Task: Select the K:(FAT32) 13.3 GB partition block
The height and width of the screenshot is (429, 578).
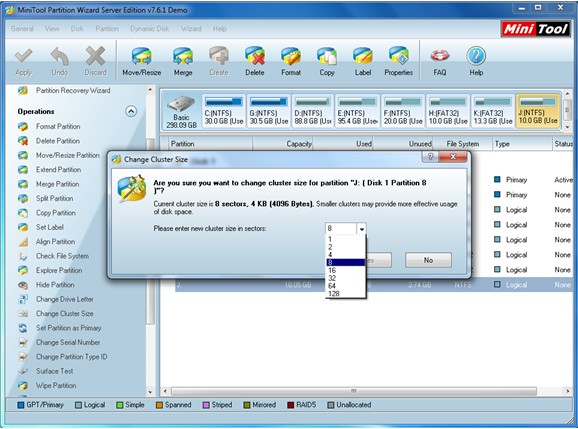Action: click(493, 111)
